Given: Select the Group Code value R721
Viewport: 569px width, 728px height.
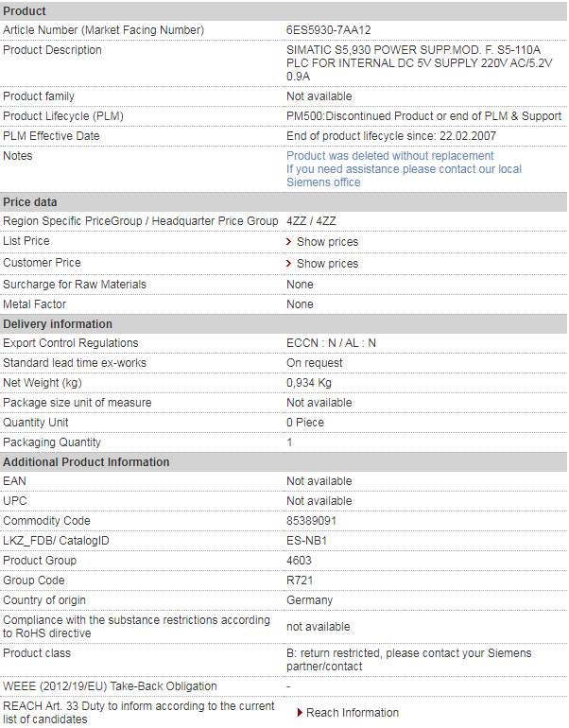Looking at the screenshot, I should 300,581.
